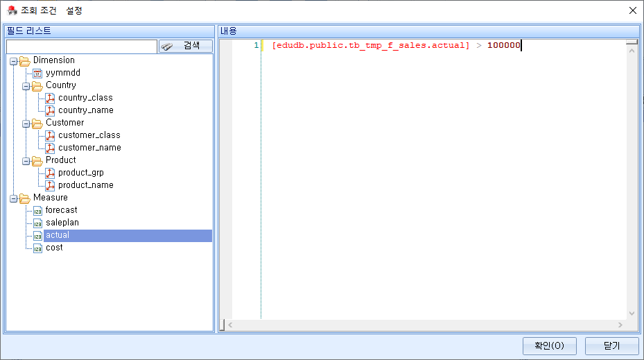Click the Measure folder label
The height and width of the screenshot is (360, 644).
coord(51,197)
